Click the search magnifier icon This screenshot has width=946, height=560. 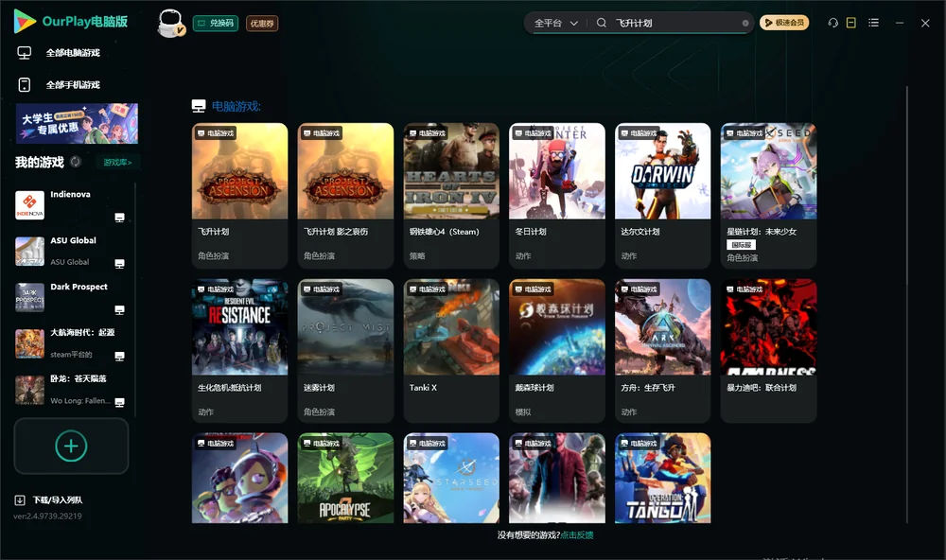coord(601,23)
